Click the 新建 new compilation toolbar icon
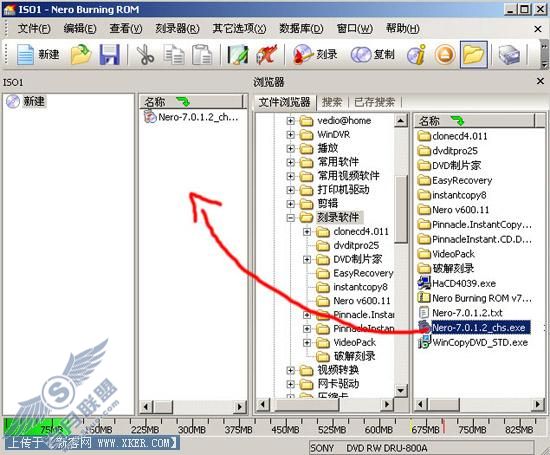Viewport: 550px width, 455px height. (x=38, y=55)
